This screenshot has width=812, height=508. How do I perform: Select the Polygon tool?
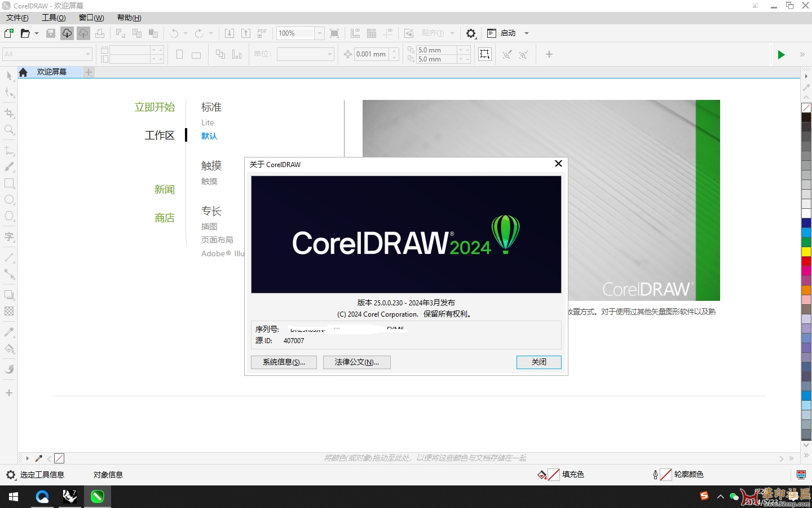click(x=9, y=216)
